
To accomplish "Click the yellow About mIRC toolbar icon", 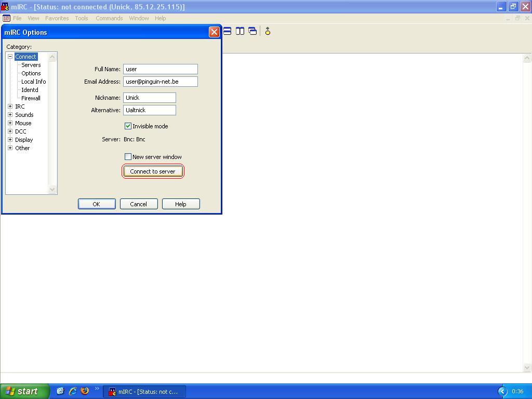I will (x=268, y=31).
